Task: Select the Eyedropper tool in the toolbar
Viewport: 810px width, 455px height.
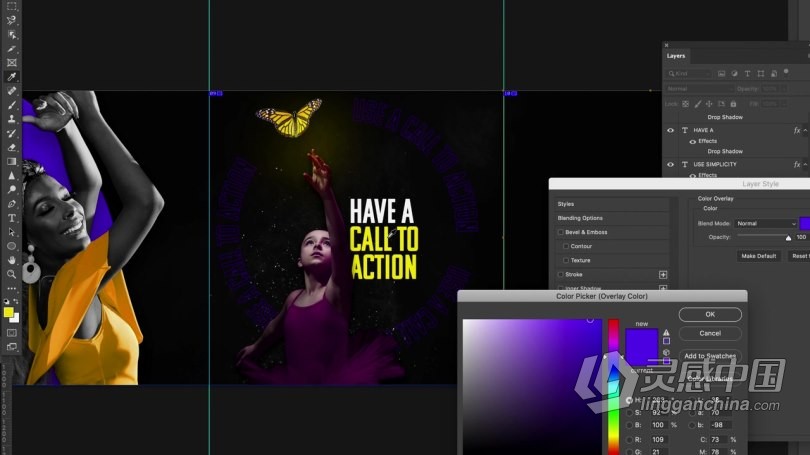Action: click(12, 76)
